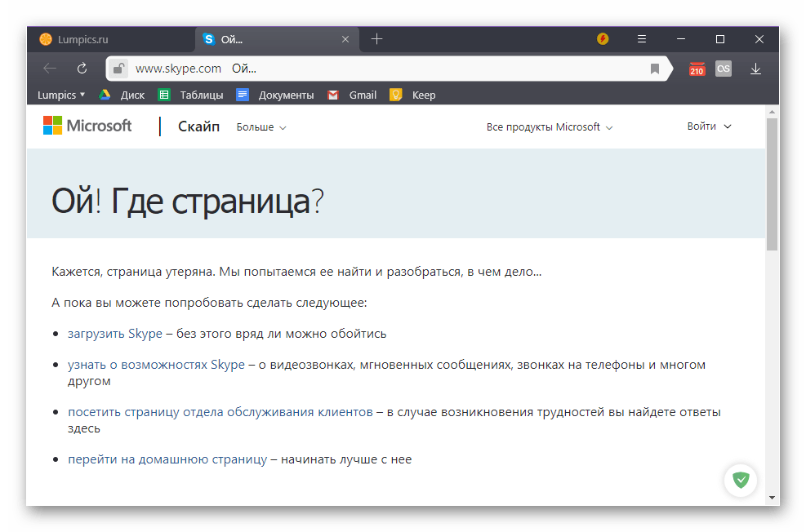
Task: Open a new tab with plus button
Action: coord(376,39)
